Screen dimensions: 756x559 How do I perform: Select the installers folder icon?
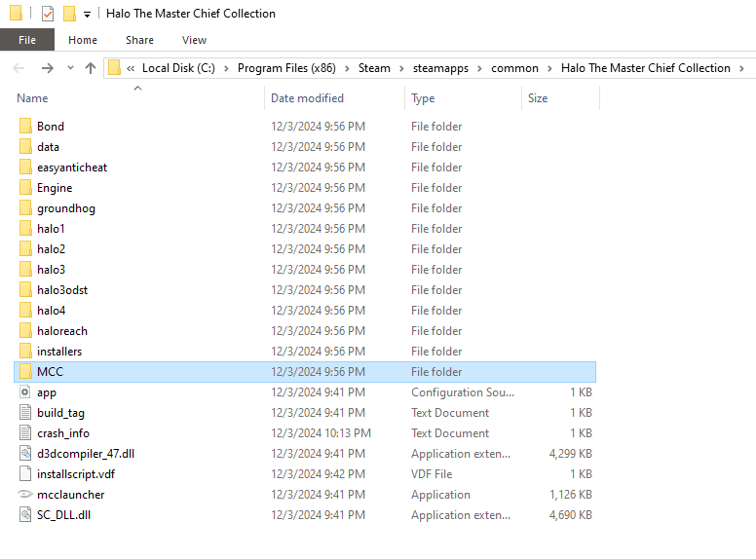click(25, 351)
